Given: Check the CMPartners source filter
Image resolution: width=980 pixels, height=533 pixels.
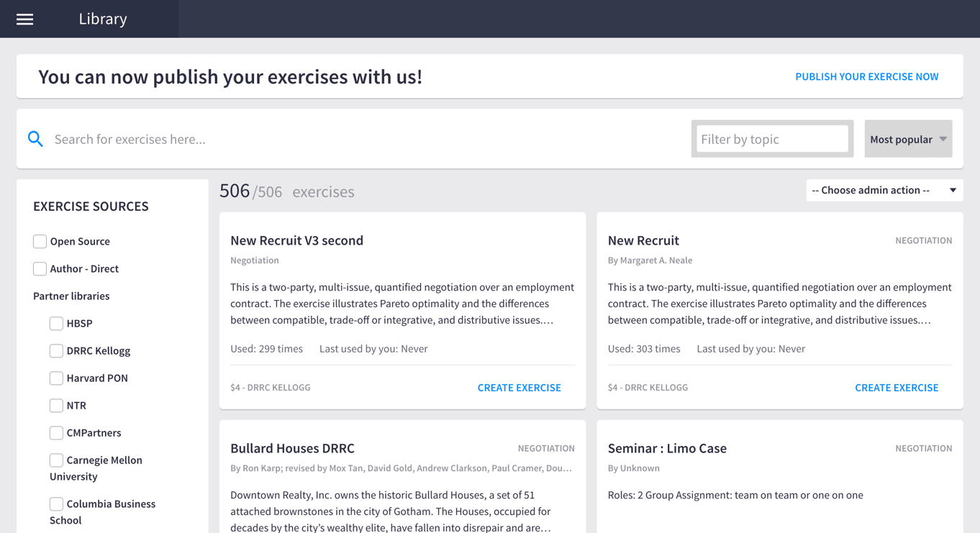Looking at the screenshot, I should [56, 432].
